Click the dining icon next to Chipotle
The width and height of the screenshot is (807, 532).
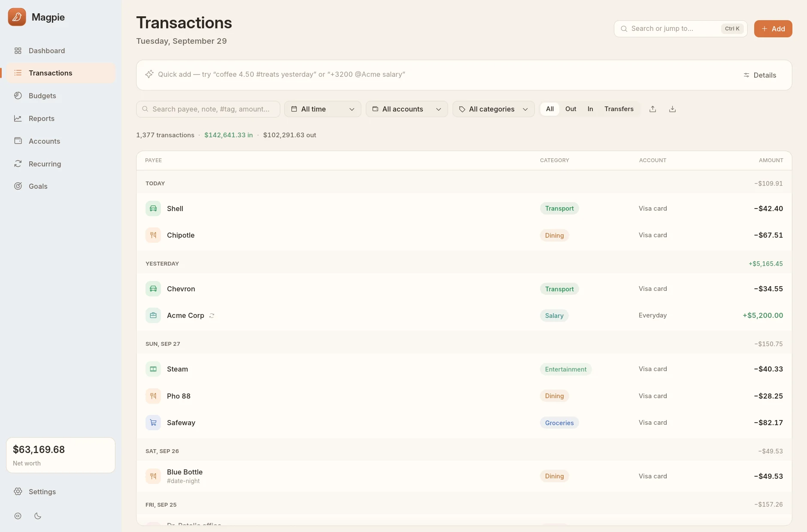tap(153, 235)
